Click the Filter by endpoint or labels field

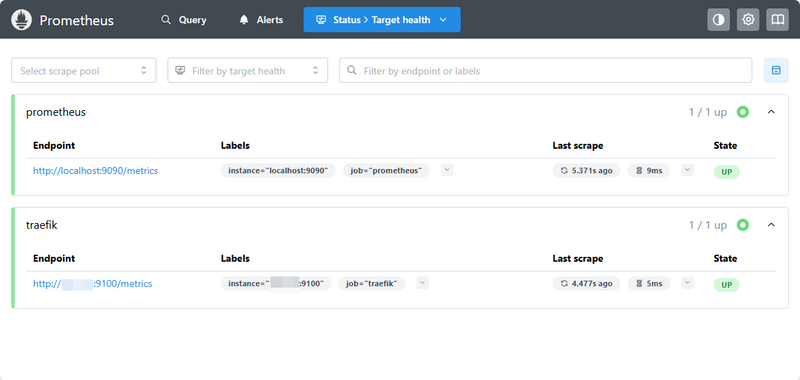(x=545, y=70)
